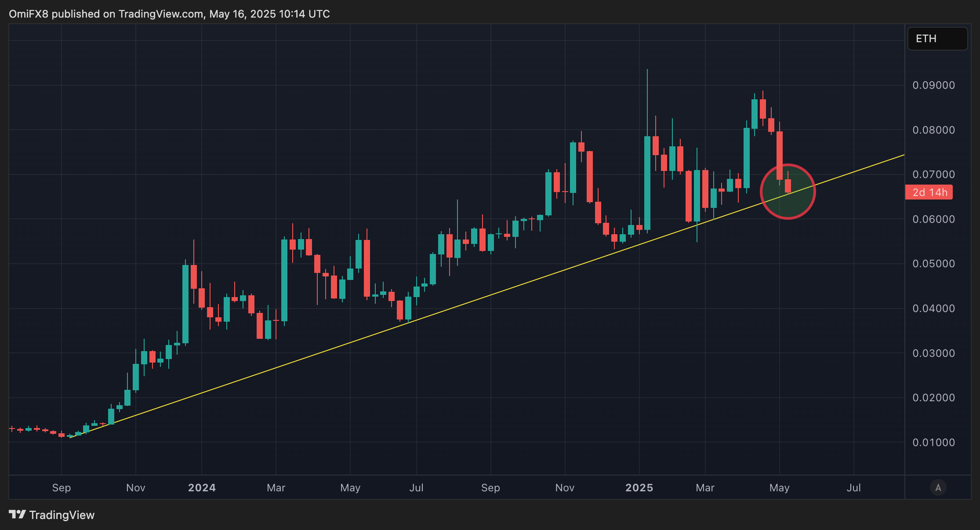Select the 2024 year marker

(202, 488)
